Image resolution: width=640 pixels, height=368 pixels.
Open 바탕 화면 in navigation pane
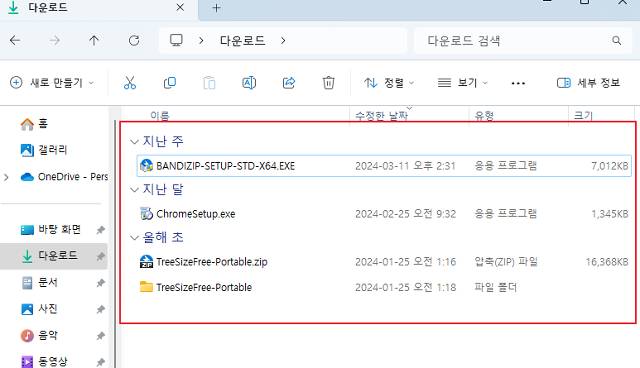51,230
